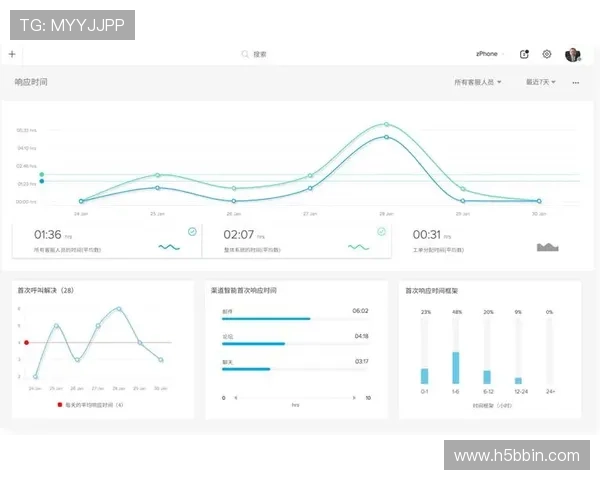This screenshot has height=480, width=600.
Task: Open the settings gear icon
Action: pyautogui.click(x=547, y=54)
